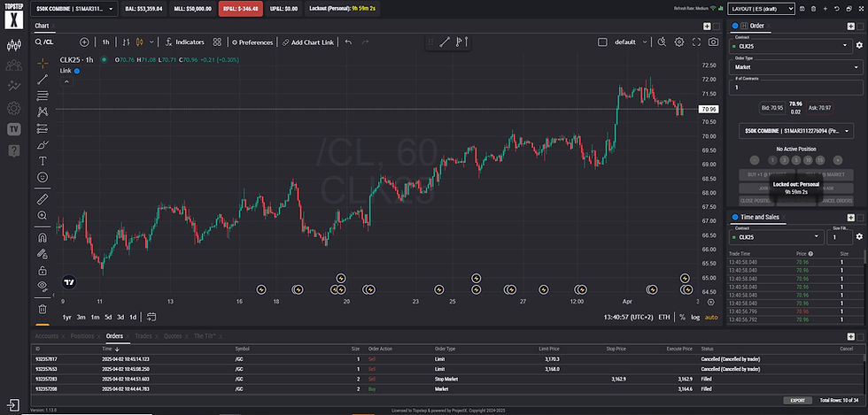Select the 1yr date range
868x415 pixels.
click(67, 317)
